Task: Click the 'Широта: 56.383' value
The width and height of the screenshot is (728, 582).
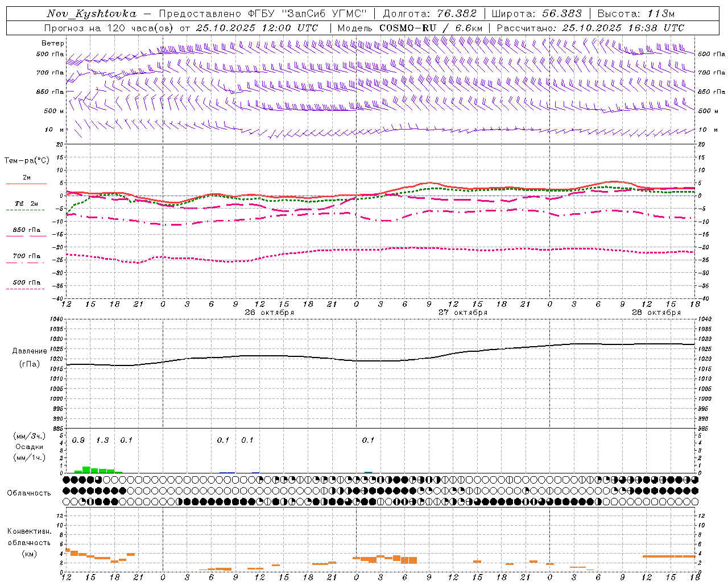Action: [536, 14]
